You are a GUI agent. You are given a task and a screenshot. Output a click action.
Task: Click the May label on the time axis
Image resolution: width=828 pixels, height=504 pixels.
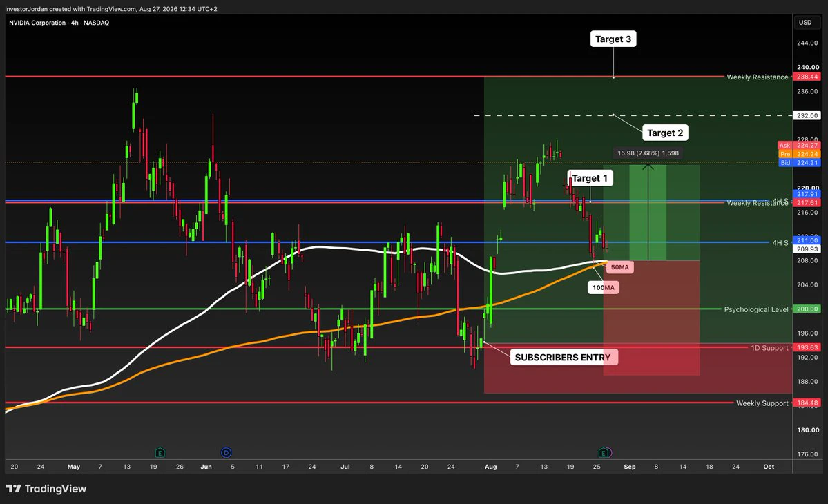[x=74, y=467]
